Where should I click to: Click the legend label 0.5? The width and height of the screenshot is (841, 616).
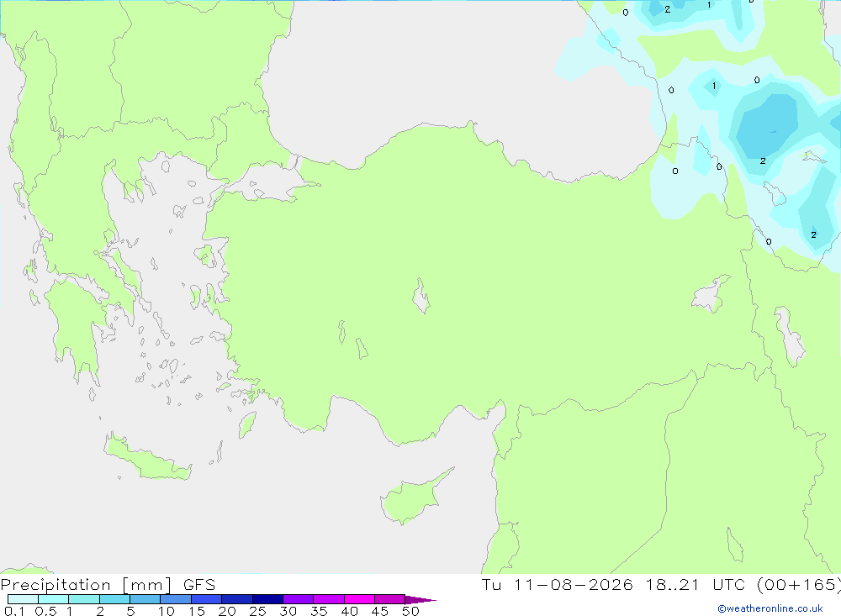pyautogui.click(x=45, y=611)
